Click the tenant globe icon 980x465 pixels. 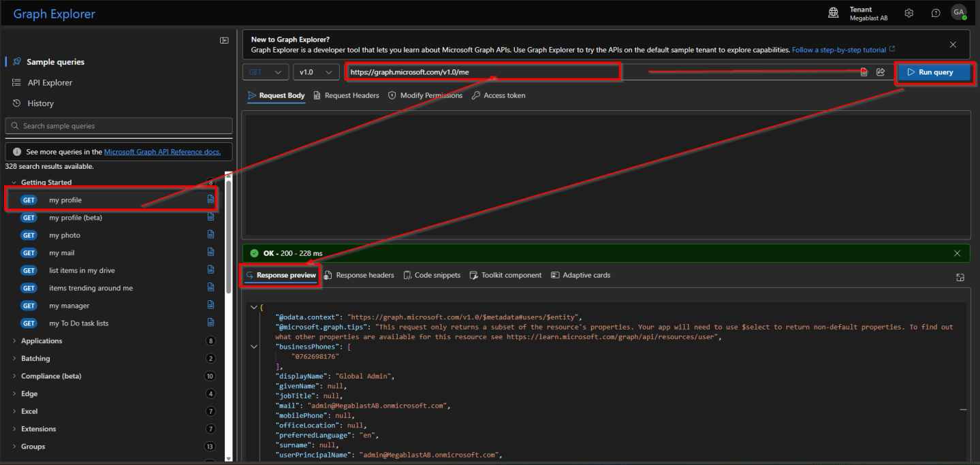pos(833,12)
